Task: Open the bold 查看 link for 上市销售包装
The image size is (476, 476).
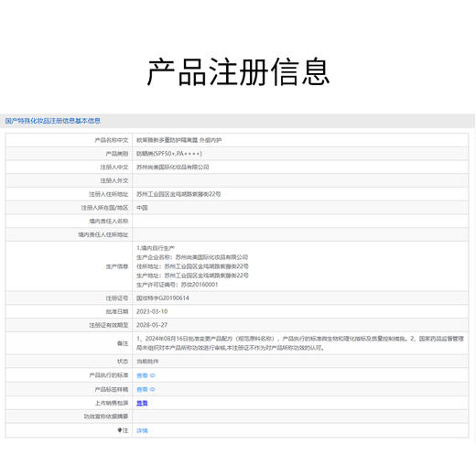Action: point(142,403)
